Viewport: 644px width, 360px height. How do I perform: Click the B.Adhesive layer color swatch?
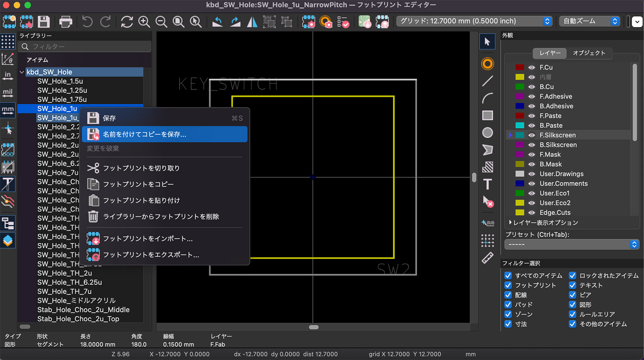pos(520,106)
